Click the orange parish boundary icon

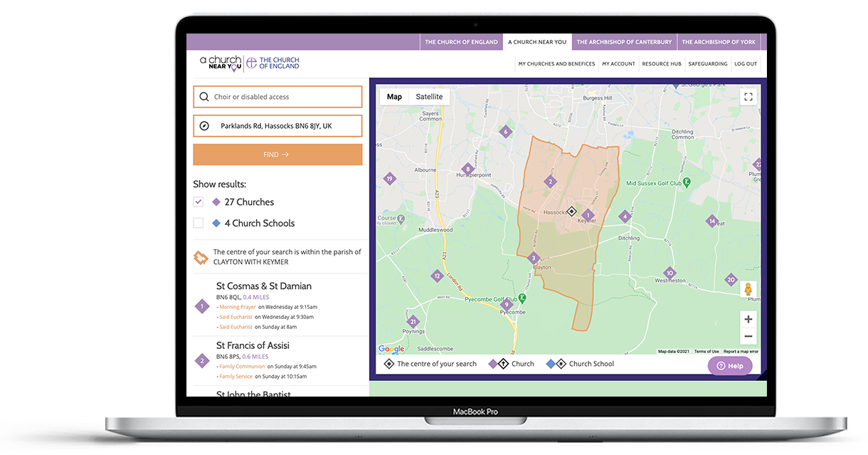point(201,257)
